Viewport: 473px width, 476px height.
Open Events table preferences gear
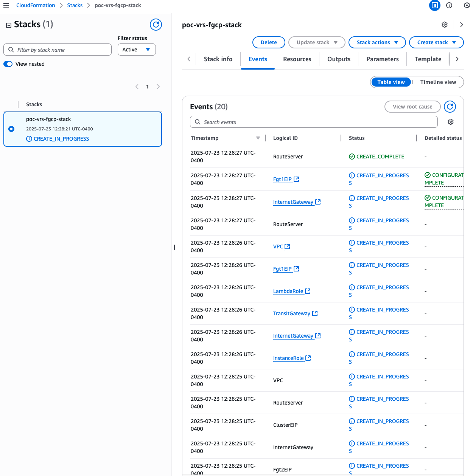pos(451,122)
